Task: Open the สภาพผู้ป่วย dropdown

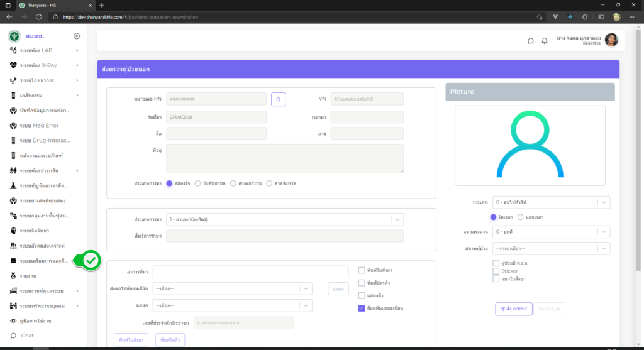Action: coord(551,248)
